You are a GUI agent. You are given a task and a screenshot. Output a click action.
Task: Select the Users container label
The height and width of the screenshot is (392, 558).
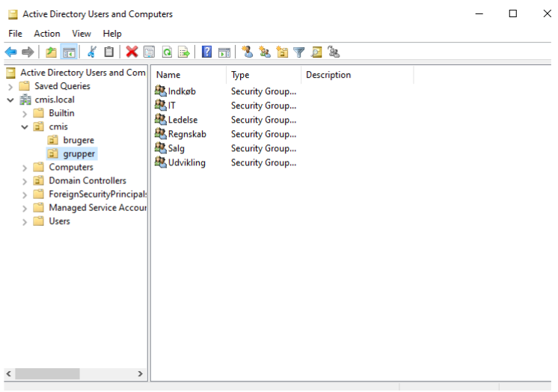59,221
